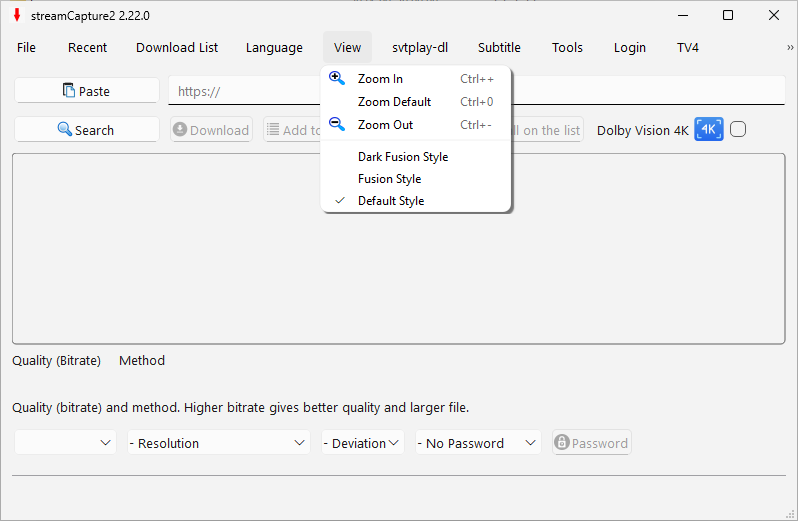Focus the https:// URL input field

[476, 91]
